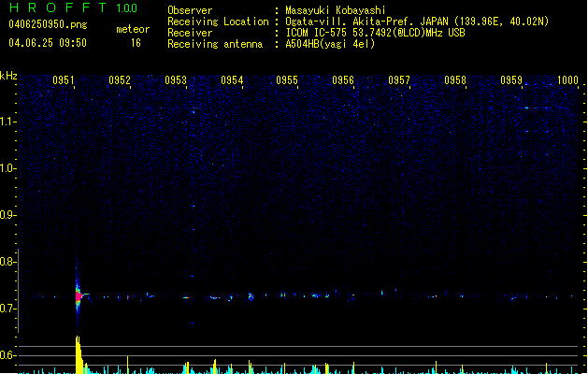Click the meteor count 16
Viewport: 588px width, 374px height.
point(136,43)
